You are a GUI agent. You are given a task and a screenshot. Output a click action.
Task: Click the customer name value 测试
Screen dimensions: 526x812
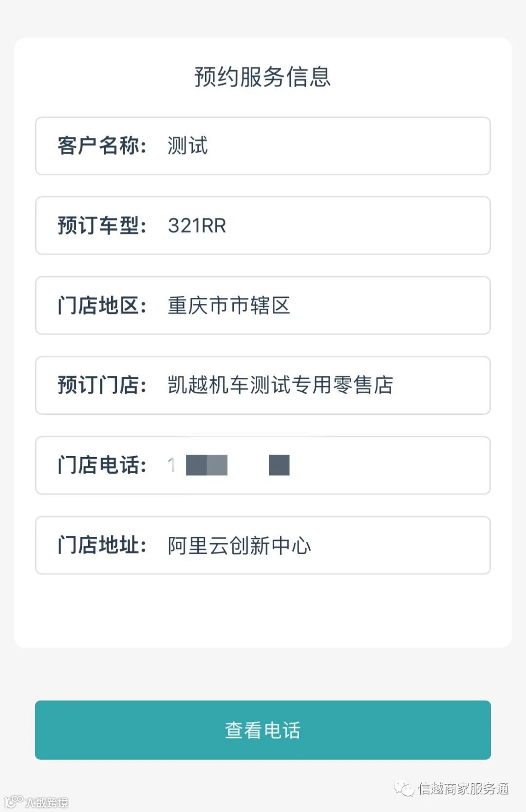(x=188, y=146)
